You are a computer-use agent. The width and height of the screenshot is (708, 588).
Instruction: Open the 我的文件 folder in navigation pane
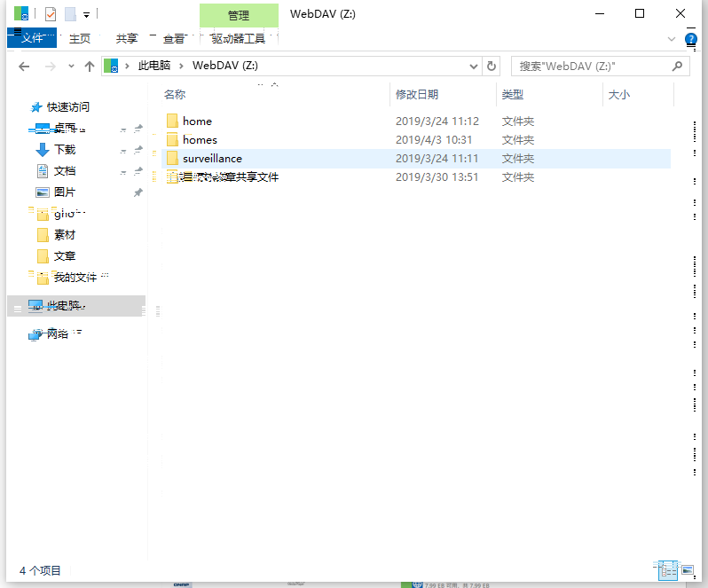click(x=75, y=278)
